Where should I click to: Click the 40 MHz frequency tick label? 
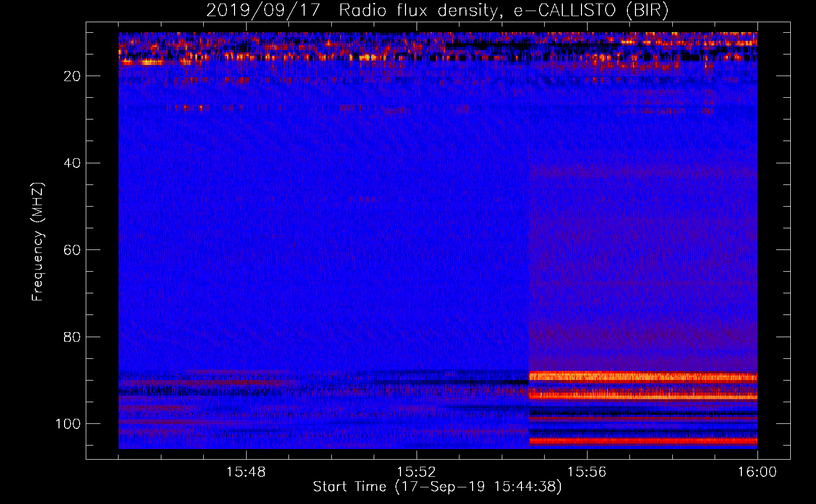(72, 163)
